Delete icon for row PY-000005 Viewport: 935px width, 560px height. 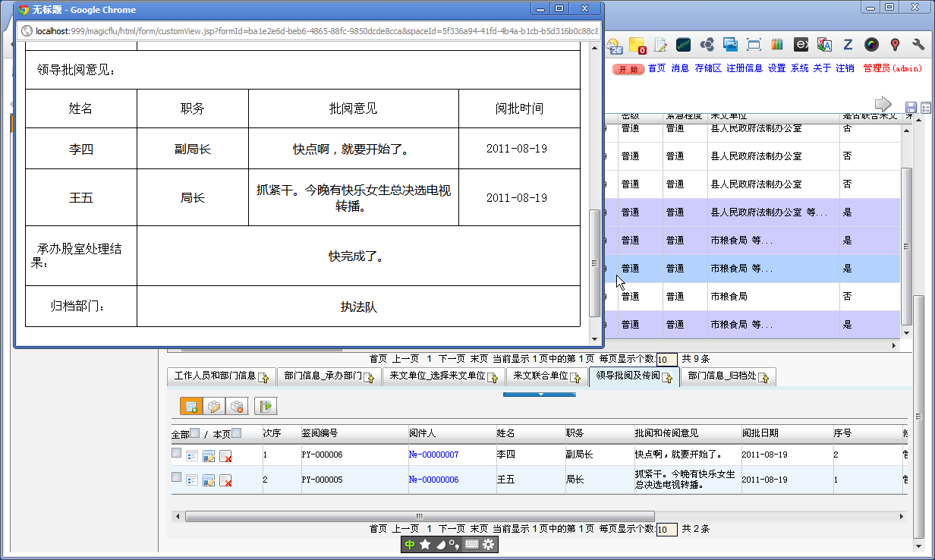point(225,480)
